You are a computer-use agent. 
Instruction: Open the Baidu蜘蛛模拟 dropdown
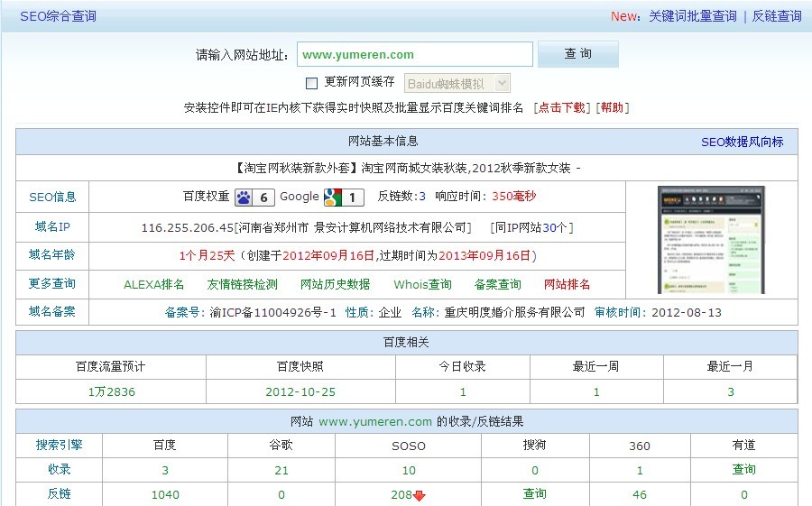pos(457,83)
